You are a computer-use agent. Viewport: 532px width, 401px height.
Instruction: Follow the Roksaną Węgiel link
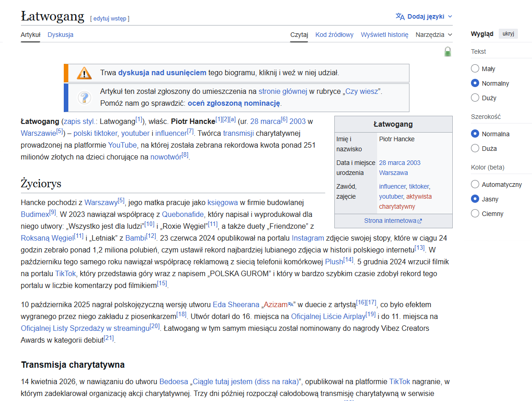pos(47,238)
